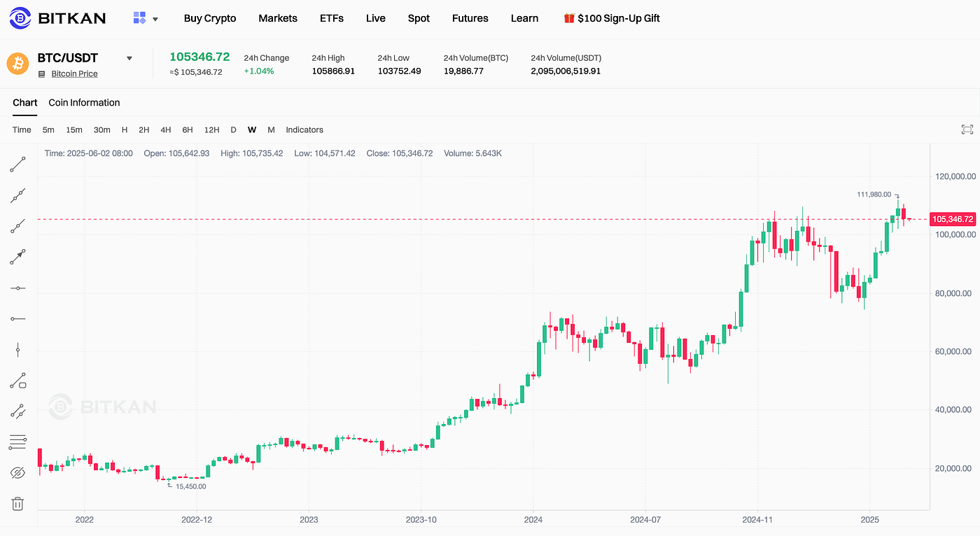This screenshot has width=980, height=536.
Task: Set chart interval to 30m
Action: coord(102,129)
